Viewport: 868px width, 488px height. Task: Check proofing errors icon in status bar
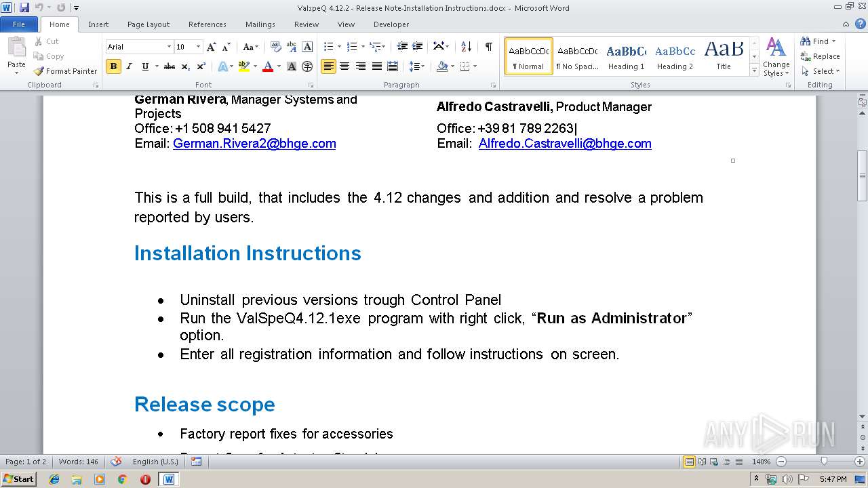coord(116,462)
